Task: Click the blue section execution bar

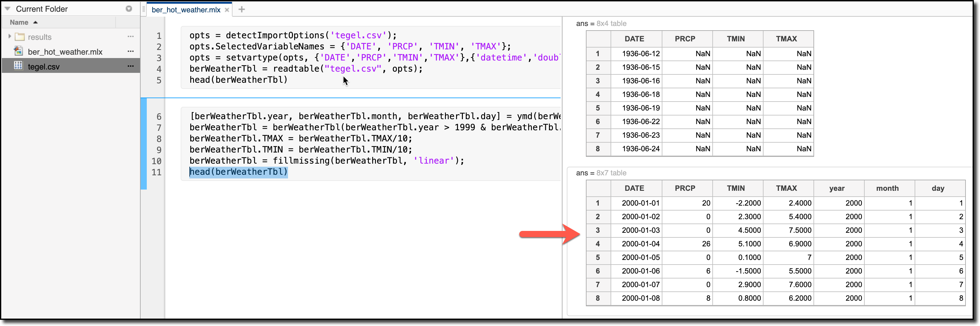Action: coord(143,144)
